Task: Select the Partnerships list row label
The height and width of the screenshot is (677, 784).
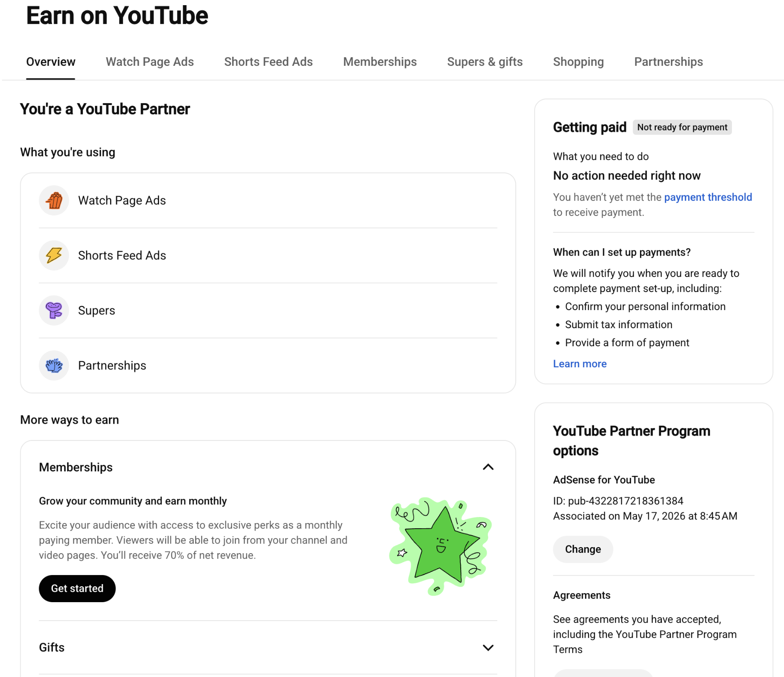Action: (112, 366)
